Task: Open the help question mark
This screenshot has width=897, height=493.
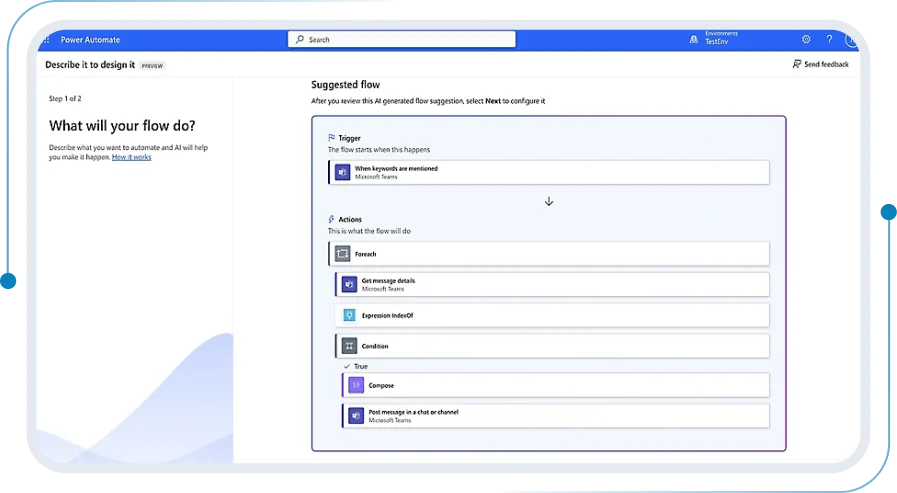Action: pyautogui.click(x=829, y=39)
